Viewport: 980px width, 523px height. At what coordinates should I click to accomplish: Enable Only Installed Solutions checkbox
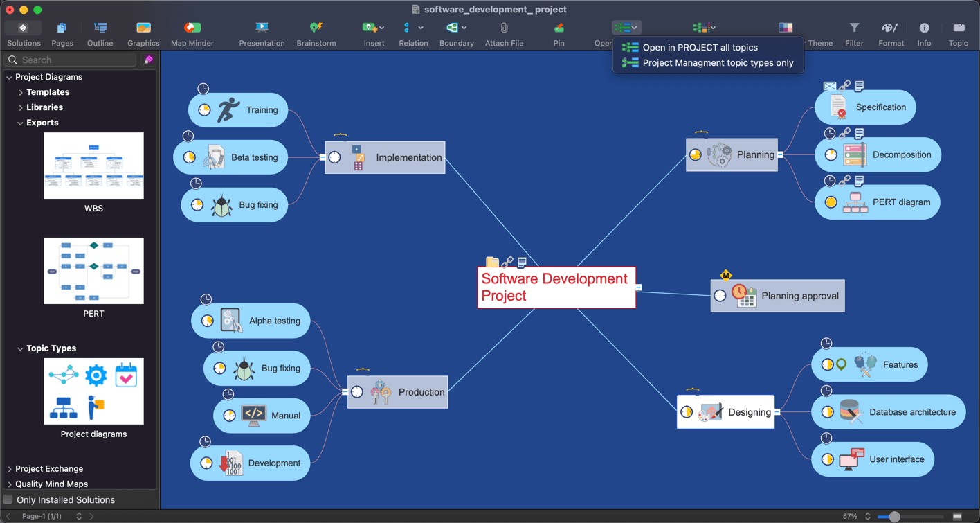[8, 499]
